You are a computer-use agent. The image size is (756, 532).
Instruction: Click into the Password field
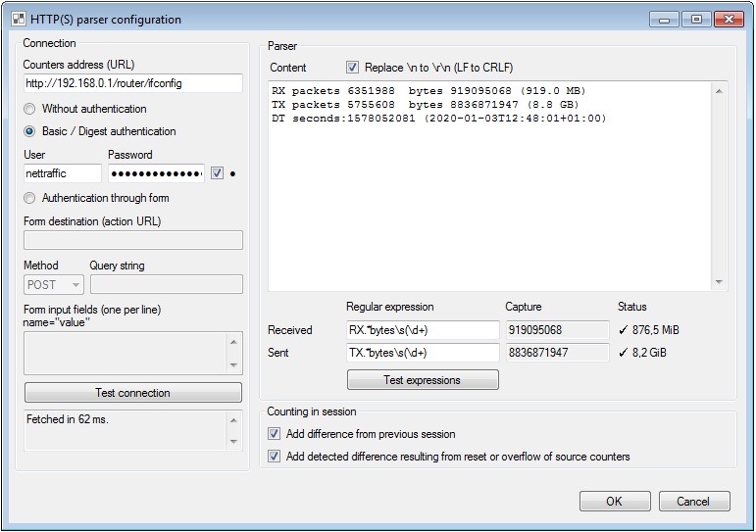click(156, 173)
